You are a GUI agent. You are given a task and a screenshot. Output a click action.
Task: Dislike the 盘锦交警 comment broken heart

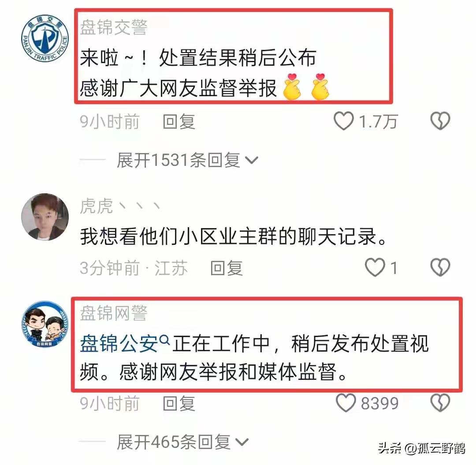pyautogui.click(x=440, y=121)
